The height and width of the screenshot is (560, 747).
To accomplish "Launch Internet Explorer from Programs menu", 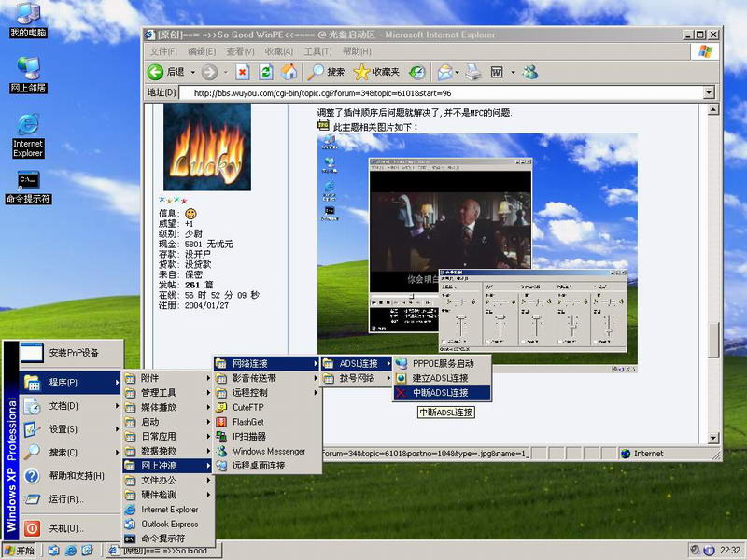I will 169,510.
